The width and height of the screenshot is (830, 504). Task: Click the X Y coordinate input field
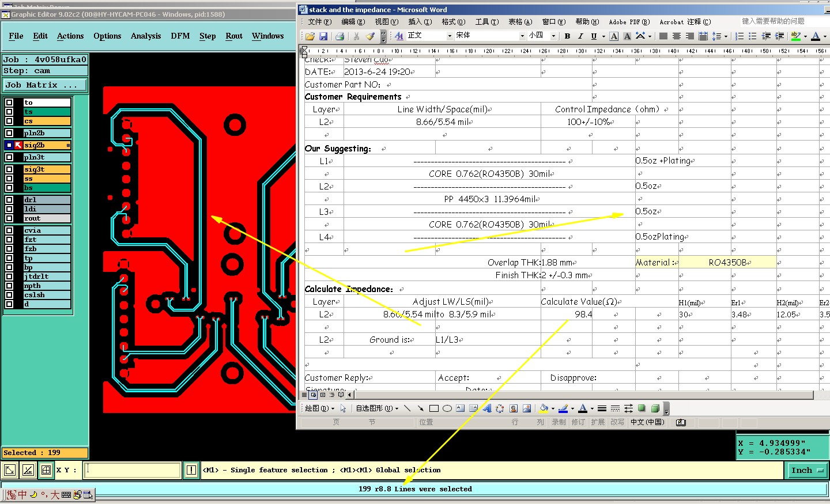[x=132, y=470]
